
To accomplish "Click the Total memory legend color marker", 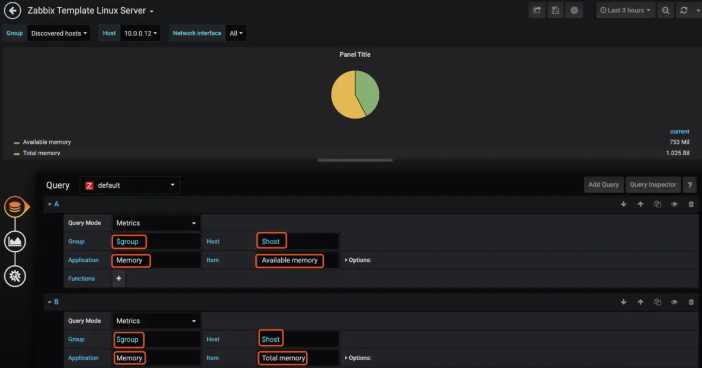I will [x=17, y=154].
